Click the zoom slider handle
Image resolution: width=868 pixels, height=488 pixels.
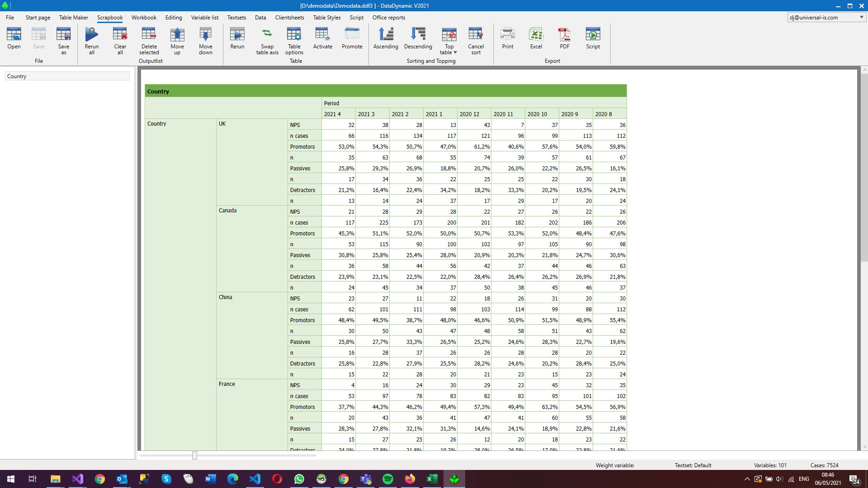pos(194,455)
